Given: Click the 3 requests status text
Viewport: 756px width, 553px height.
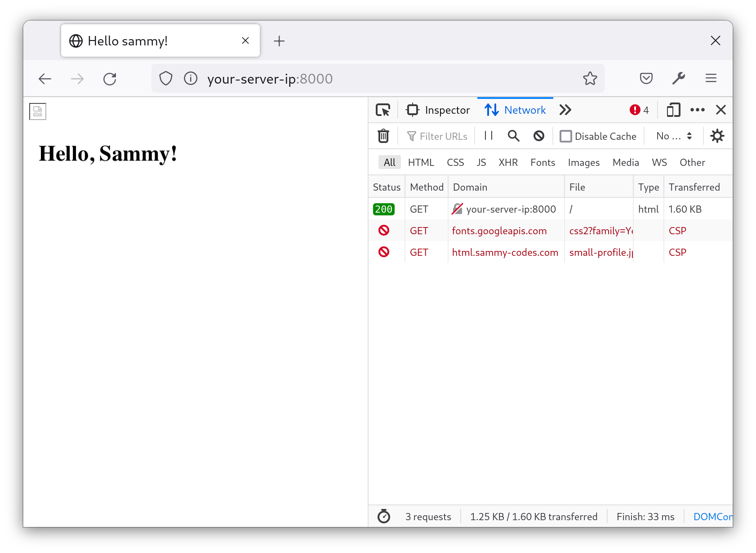Looking at the screenshot, I should coord(428,517).
